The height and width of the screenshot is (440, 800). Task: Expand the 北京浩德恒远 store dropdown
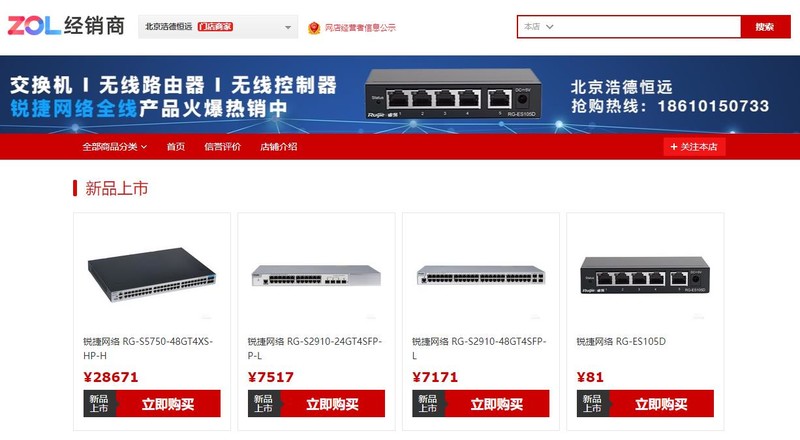pos(218,27)
